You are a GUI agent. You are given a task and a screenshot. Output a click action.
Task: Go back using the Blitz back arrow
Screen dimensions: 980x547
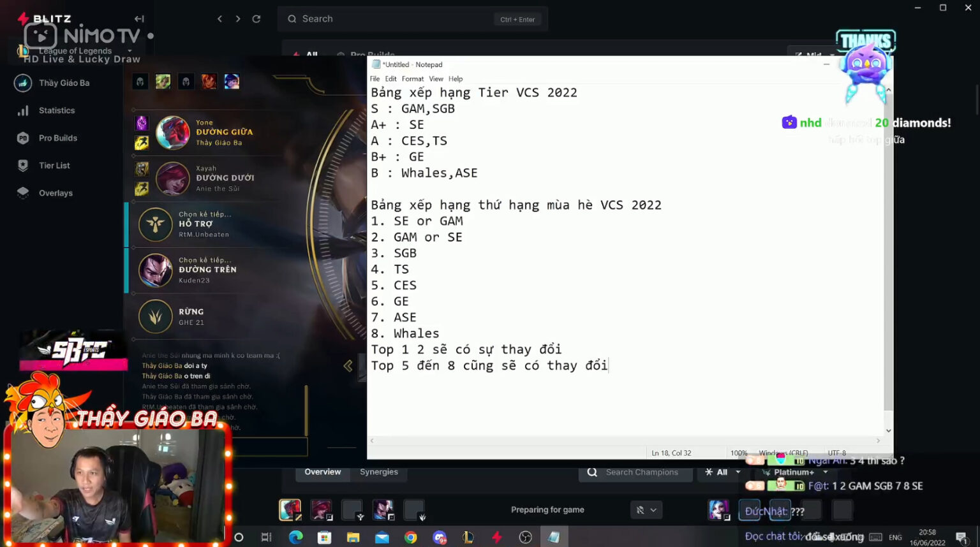[219, 19]
